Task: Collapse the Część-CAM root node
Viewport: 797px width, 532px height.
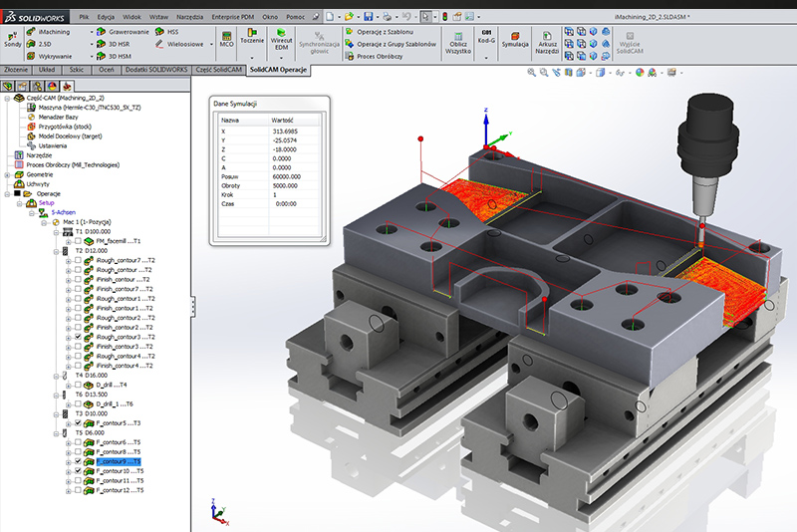Action: [x=8, y=98]
